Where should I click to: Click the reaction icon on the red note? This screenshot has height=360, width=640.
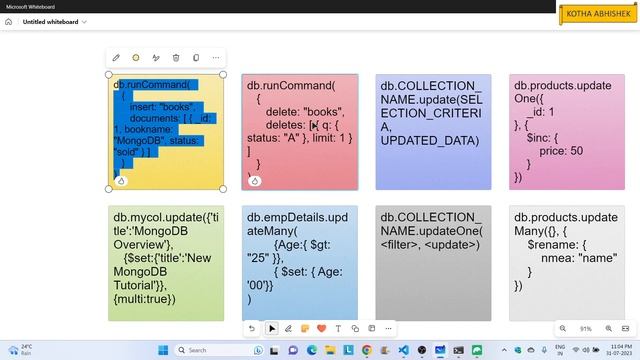click(x=255, y=181)
